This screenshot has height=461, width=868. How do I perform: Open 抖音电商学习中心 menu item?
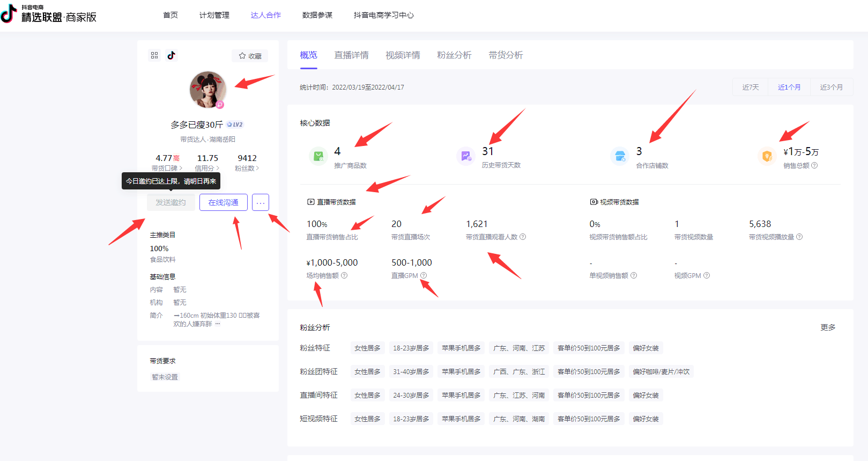tap(384, 15)
